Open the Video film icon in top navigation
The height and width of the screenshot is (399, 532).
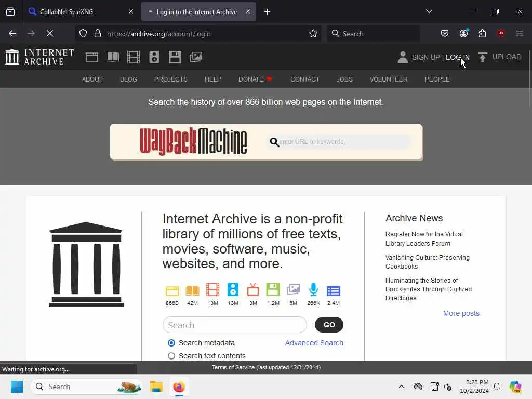tap(134, 57)
